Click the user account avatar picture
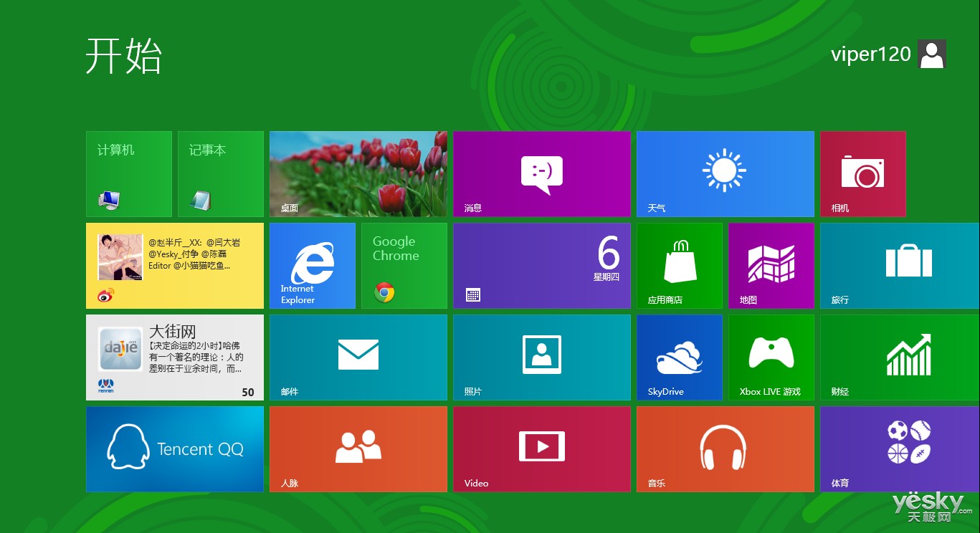Screen dimensions: 980x533 [x=932, y=54]
